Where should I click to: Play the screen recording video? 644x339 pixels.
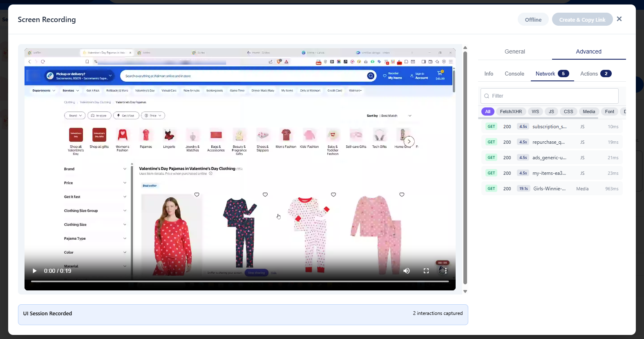tap(35, 271)
